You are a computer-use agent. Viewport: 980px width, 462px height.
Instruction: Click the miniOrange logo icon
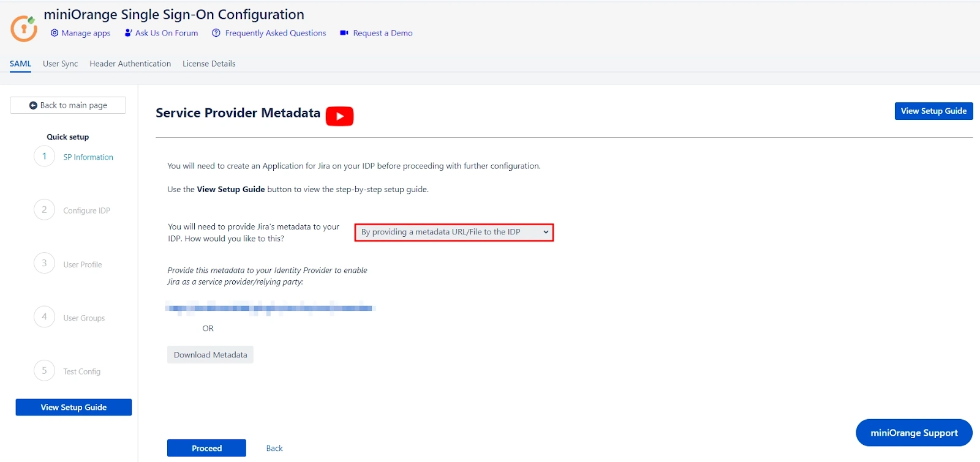[x=24, y=29]
